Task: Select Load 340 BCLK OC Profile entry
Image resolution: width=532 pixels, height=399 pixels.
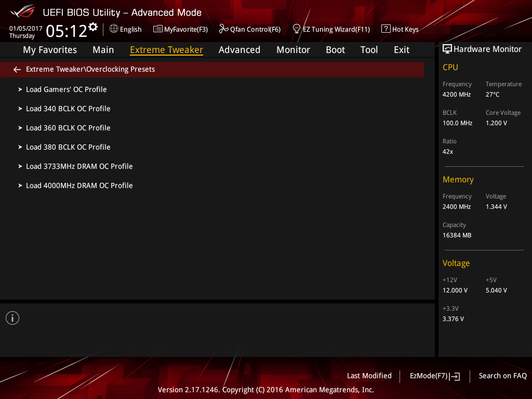Action: (x=68, y=109)
